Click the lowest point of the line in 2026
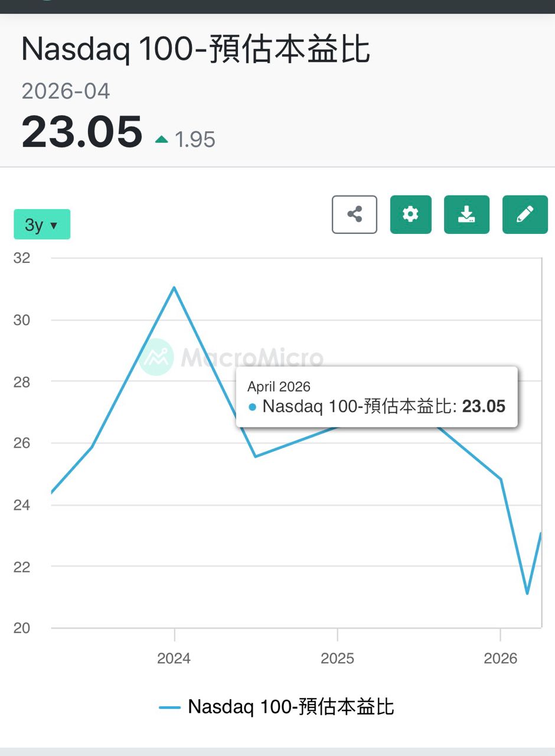 tap(527, 594)
